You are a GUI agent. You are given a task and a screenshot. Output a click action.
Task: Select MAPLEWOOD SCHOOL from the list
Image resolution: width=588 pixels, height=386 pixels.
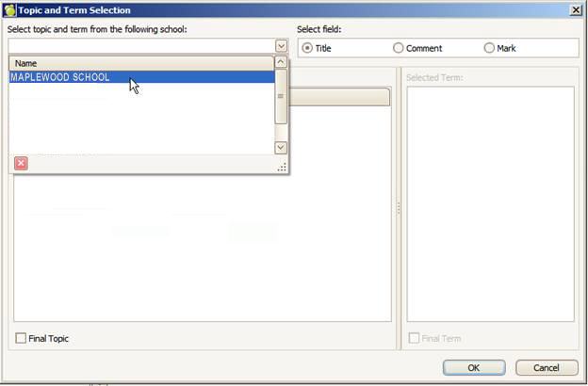(60, 78)
